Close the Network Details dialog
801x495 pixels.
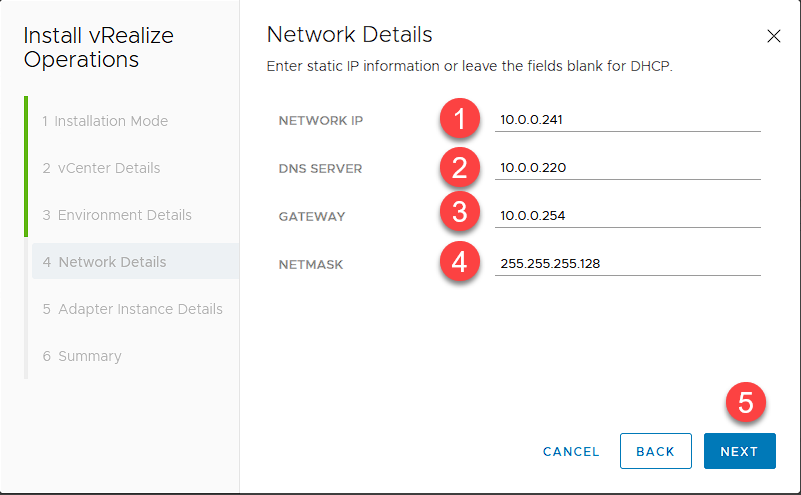click(x=773, y=36)
